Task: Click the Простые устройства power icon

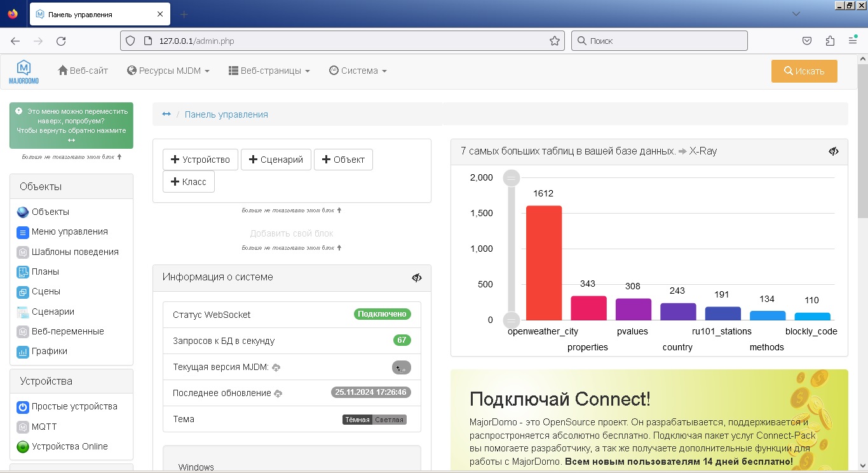Action: (x=23, y=407)
